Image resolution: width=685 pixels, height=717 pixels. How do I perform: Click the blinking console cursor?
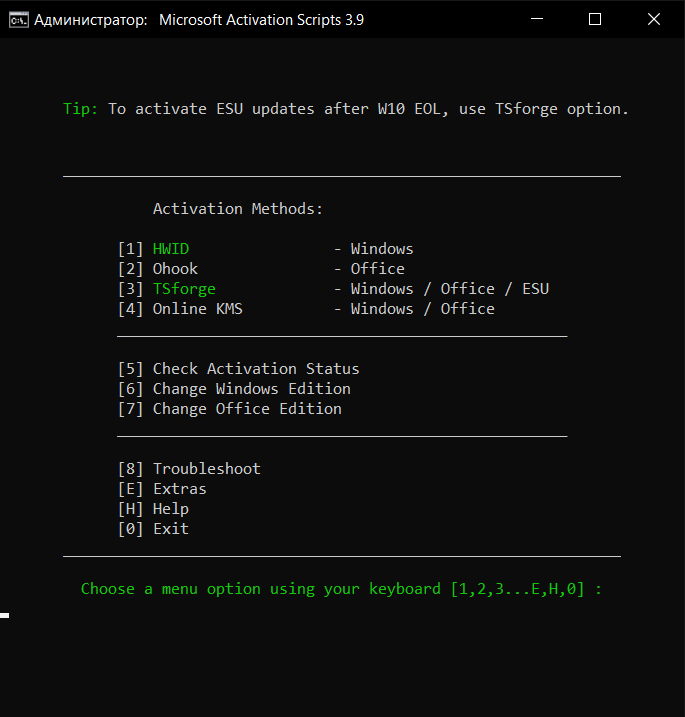click(5, 615)
